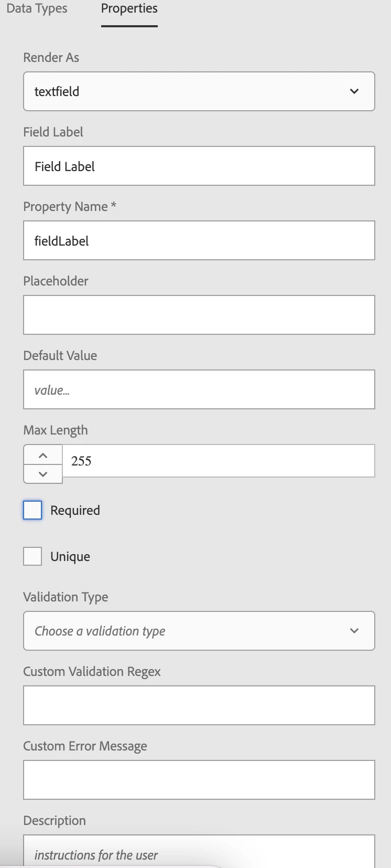Viewport: 391px width, 868px height.
Task: Click the Validation Type chevron icon
Action: pyautogui.click(x=354, y=631)
